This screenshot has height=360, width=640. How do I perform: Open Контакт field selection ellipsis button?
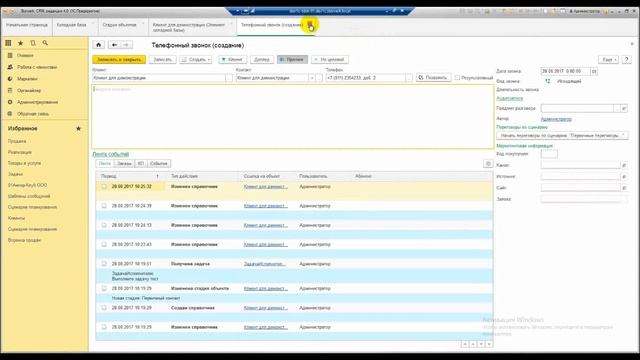(x=319, y=78)
